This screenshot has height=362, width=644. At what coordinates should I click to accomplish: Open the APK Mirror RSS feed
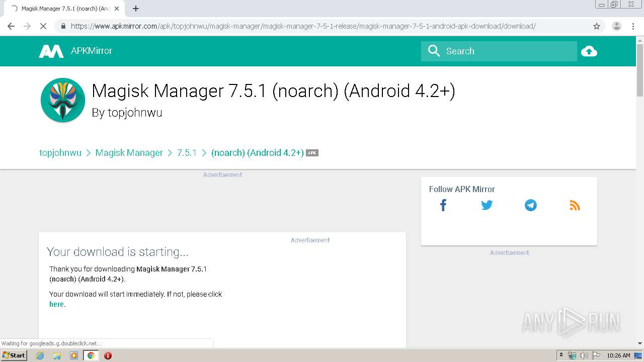pos(575,205)
